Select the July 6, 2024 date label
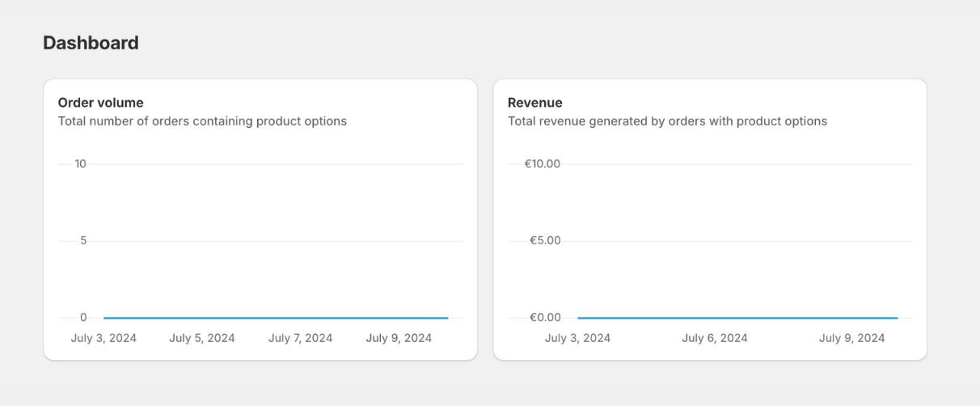The image size is (980, 406). (x=715, y=338)
